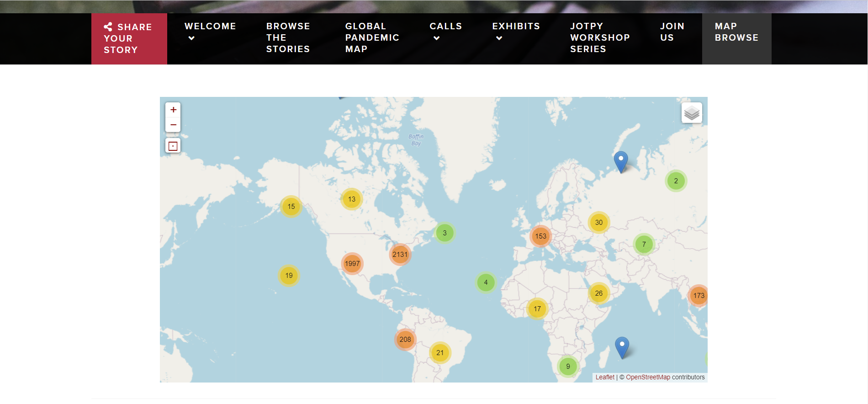The width and height of the screenshot is (868, 404).
Task: Expand the Calls dropdown menu
Action: [x=445, y=32]
